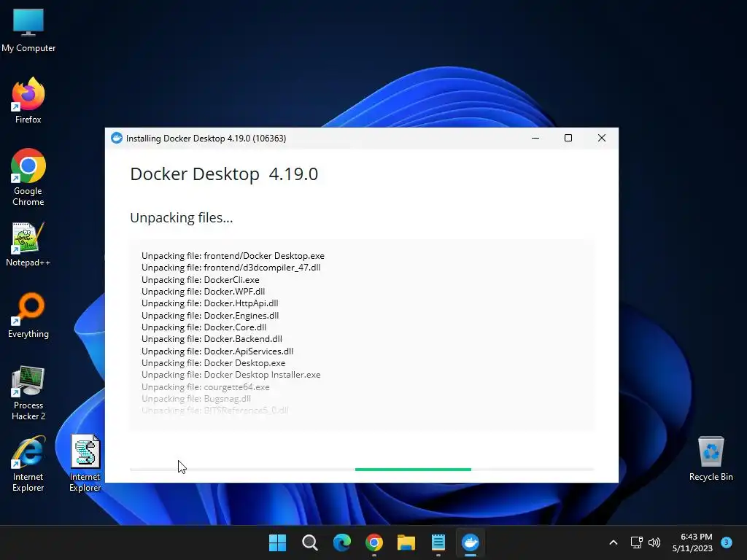
Task: Launch Firefox from the desktop
Action: pyautogui.click(x=28, y=101)
